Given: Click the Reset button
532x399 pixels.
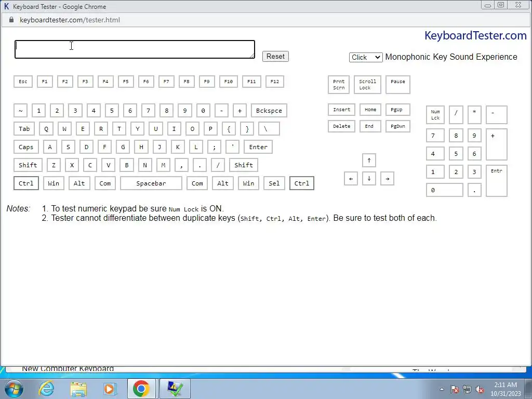Looking at the screenshot, I should 275,56.
